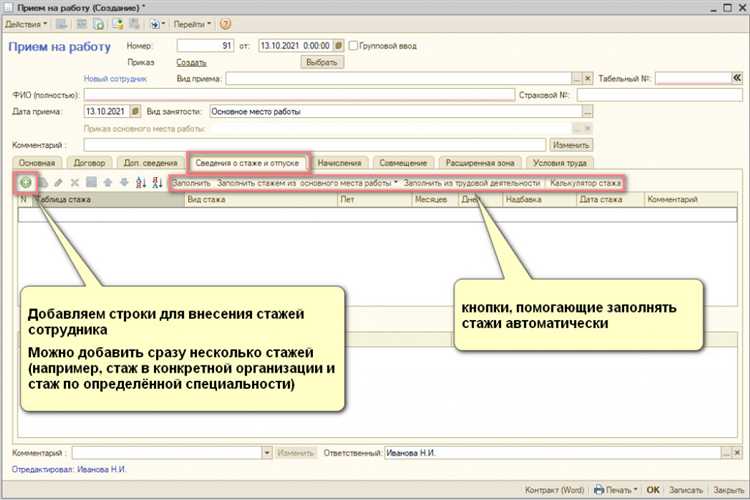The height and width of the screenshot is (500, 750).
Task: Open the Условия труда tab
Action: click(x=560, y=163)
